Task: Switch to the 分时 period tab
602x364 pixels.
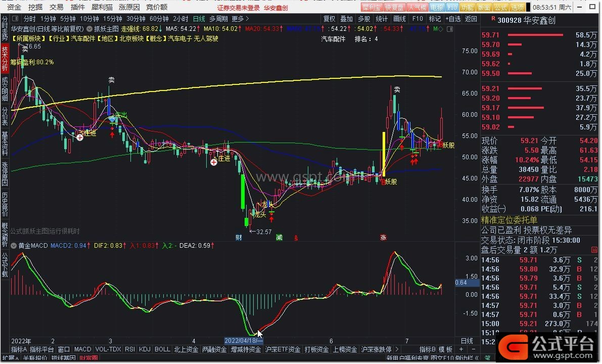Action: tap(29, 18)
